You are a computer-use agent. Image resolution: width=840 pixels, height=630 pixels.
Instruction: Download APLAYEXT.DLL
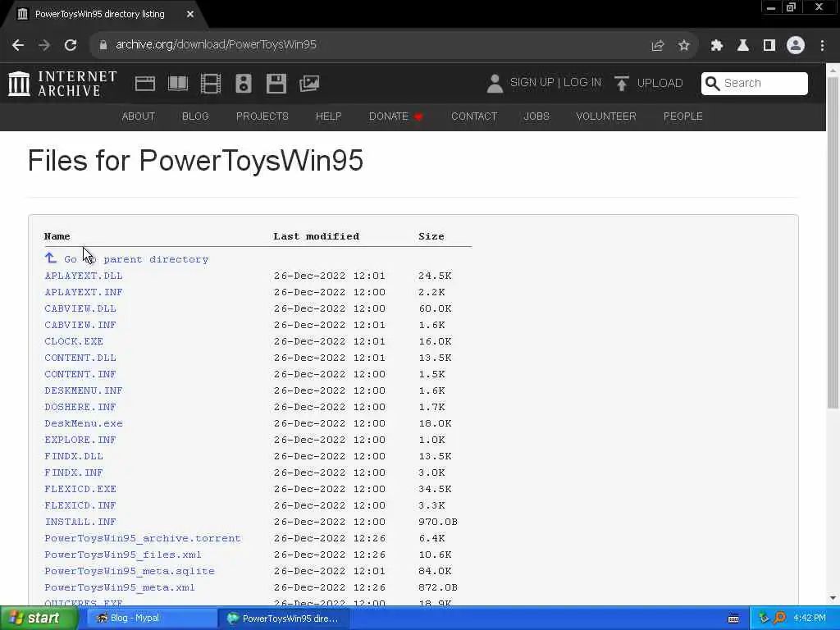click(84, 276)
